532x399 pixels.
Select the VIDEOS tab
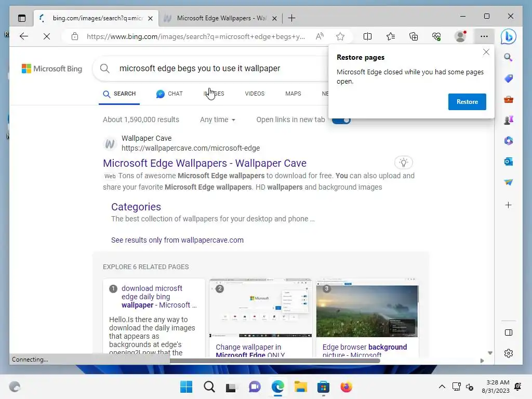[x=255, y=94]
